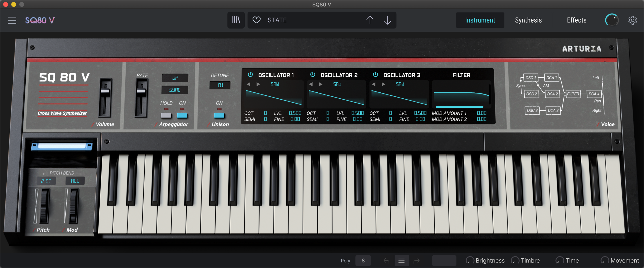Click the unison DETUNE value field

pos(220,85)
